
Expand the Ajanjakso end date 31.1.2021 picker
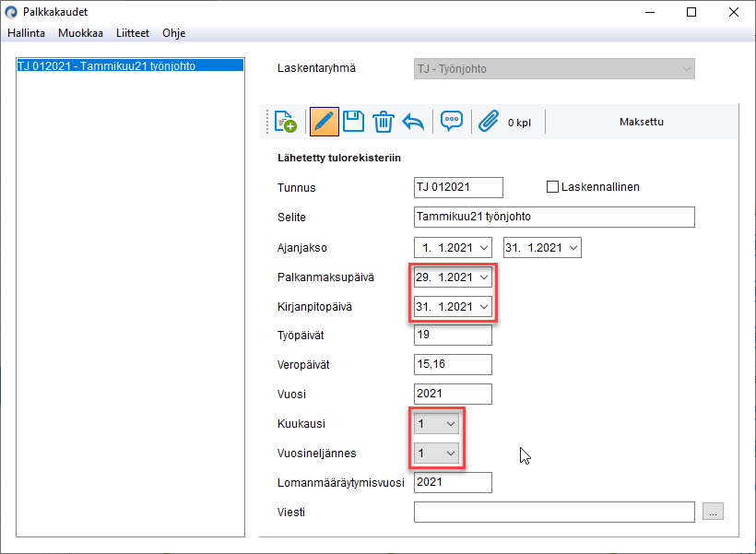tap(573, 248)
